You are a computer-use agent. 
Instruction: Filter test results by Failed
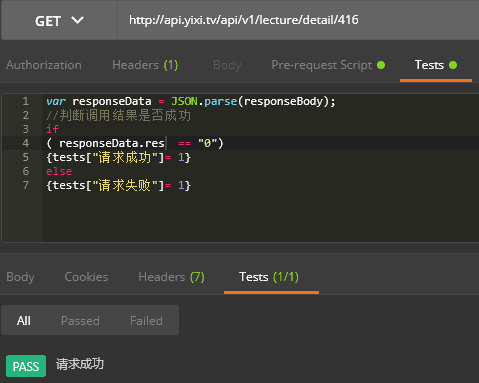[146, 321]
